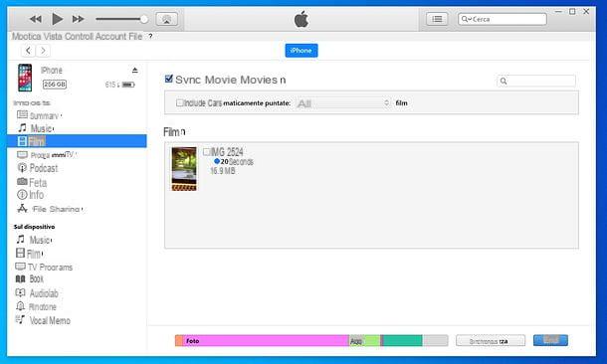The height and width of the screenshot is (364, 607).
Task: Open the list view button near search
Action: pos(437,19)
